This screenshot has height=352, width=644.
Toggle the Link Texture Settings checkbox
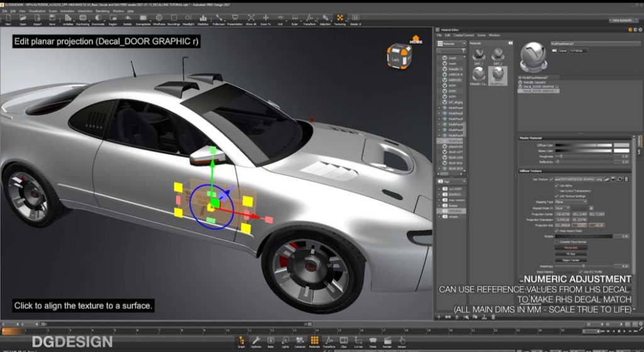tap(557, 196)
